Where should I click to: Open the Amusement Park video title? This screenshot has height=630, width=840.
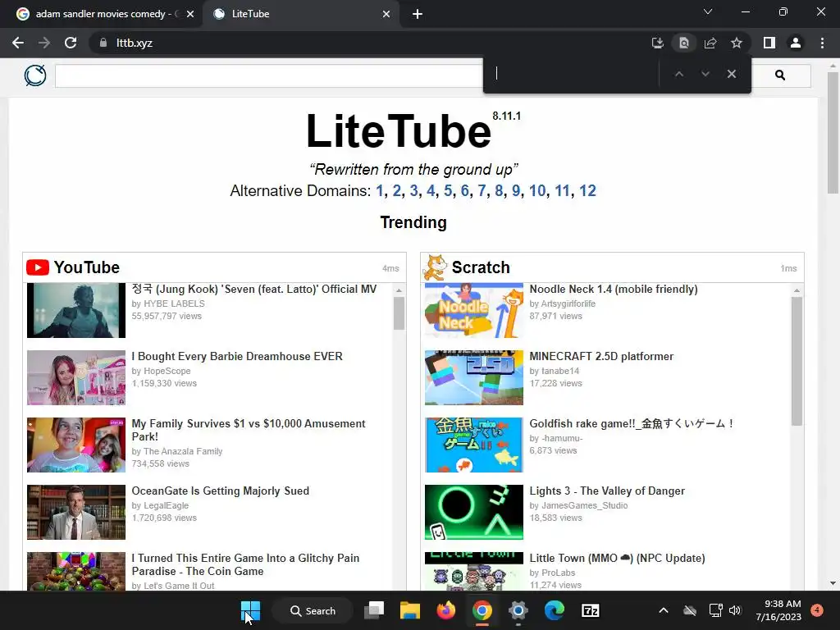pyautogui.click(x=249, y=430)
